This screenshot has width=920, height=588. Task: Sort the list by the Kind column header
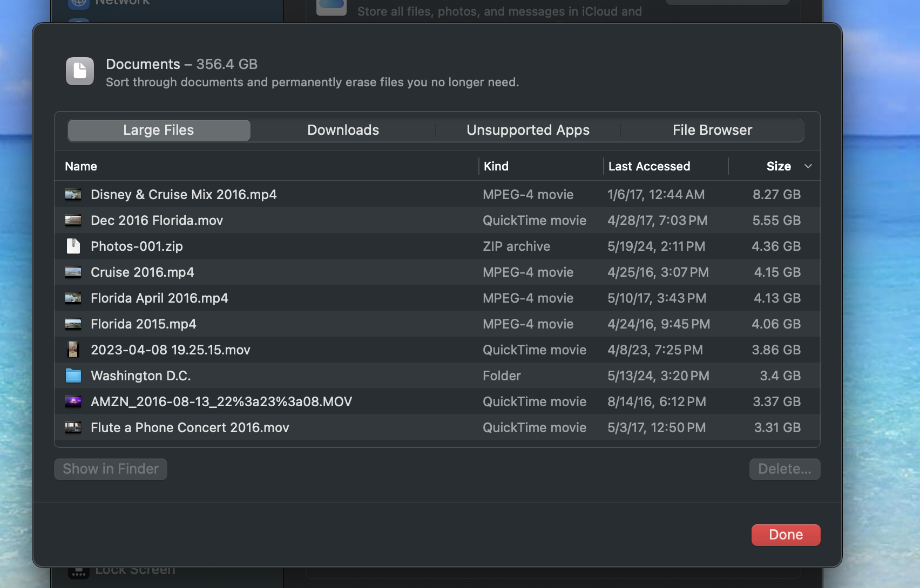click(x=496, y=166)
